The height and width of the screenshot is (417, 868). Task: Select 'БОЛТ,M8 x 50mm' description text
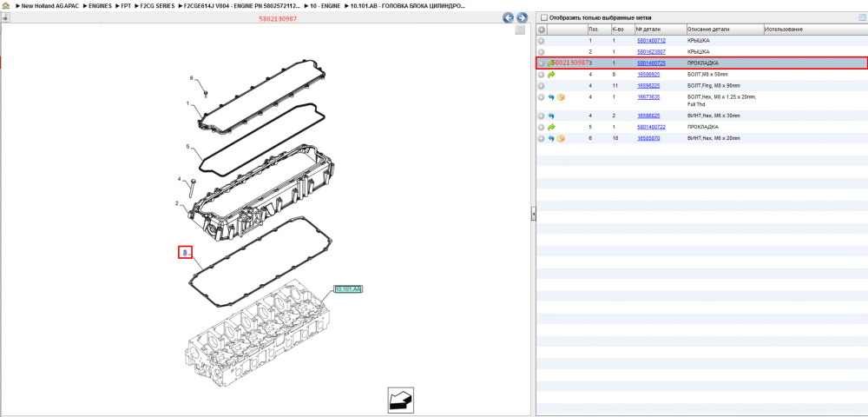coord(707,74)
